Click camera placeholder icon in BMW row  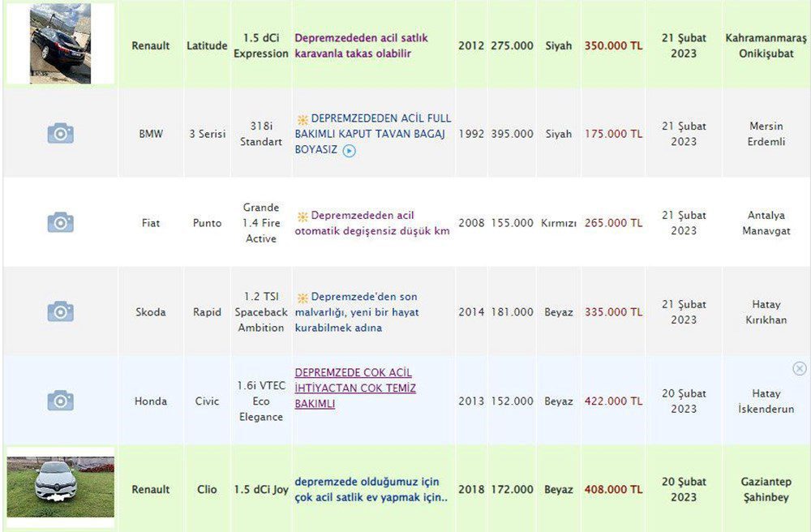(60, 134)
